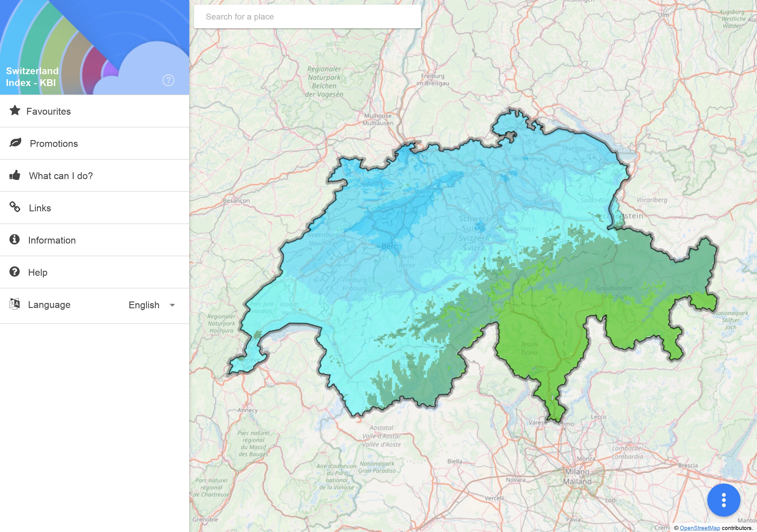Click the Information circle icon
The width and height of the screenshot is (757, 532).
(x=14, y=239)
